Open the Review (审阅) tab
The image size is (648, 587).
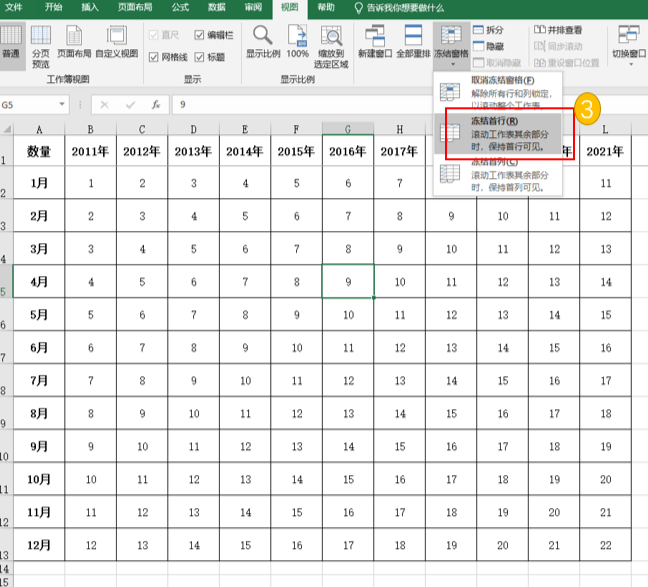pos(253,7)
